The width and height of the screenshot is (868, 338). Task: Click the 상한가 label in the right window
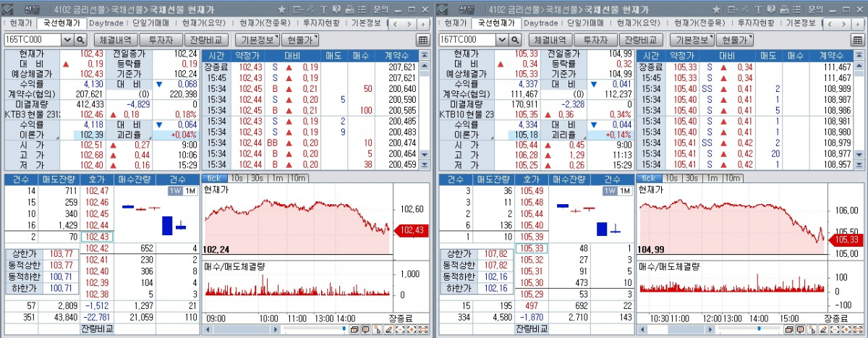[461, 254]
